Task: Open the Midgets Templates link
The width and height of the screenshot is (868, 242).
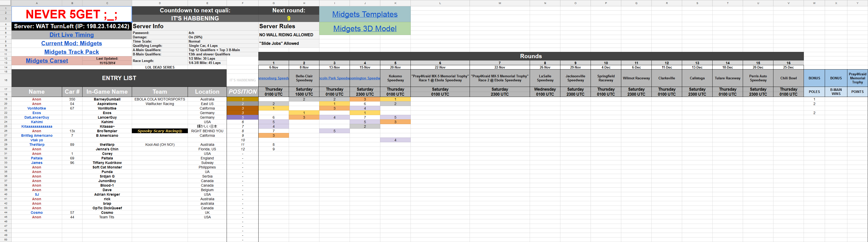Action: coord(365,14)
